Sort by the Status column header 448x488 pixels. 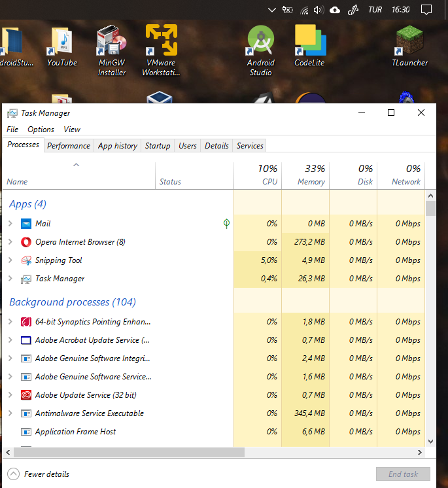[194, 175]
